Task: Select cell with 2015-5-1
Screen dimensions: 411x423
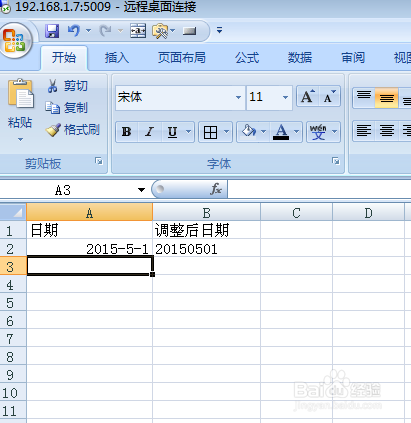Action: pyautogui.click(x=90, y=248)
